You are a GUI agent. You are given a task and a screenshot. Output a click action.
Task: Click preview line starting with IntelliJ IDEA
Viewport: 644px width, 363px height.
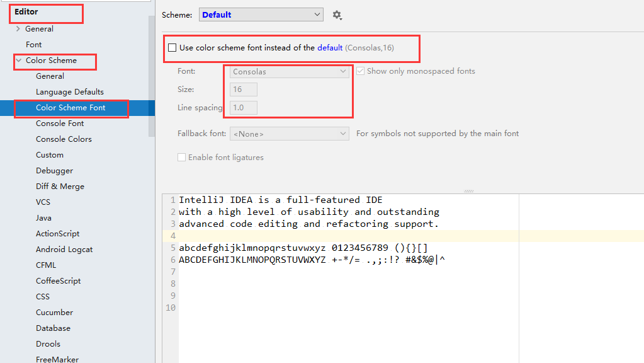pyautogui.click(x=281, y=200)
